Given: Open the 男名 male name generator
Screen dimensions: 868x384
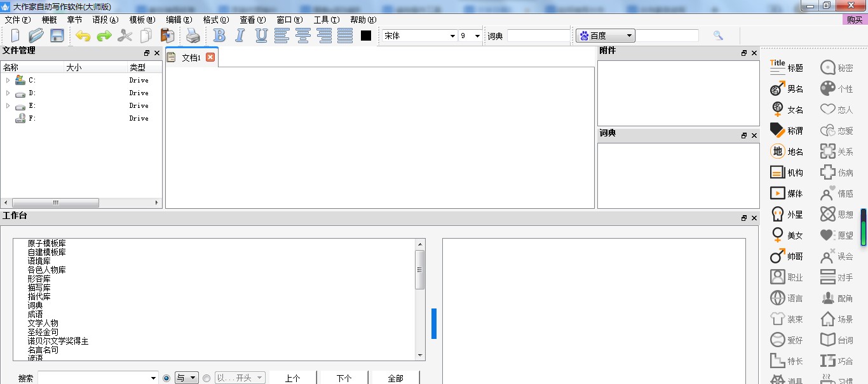Looking at the screenshot, I should 787,89.
